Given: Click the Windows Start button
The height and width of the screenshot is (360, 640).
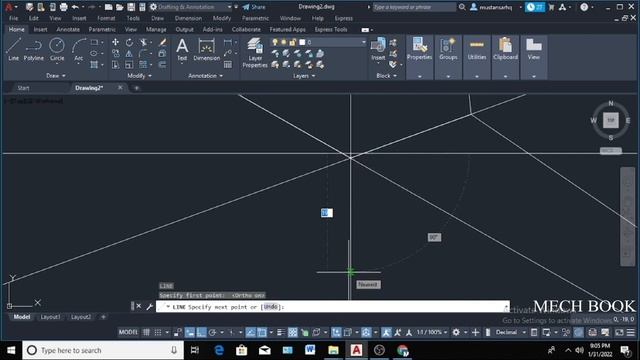Looking at the screenshot, I should pyautogui.click(x=11, y=350).
